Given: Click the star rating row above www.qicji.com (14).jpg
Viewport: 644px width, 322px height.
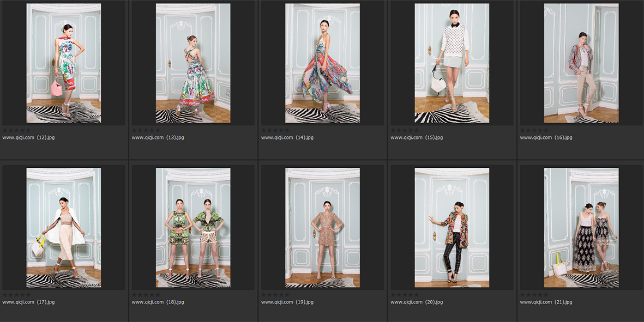Looking at the screenshot, I should pos(275,130).
